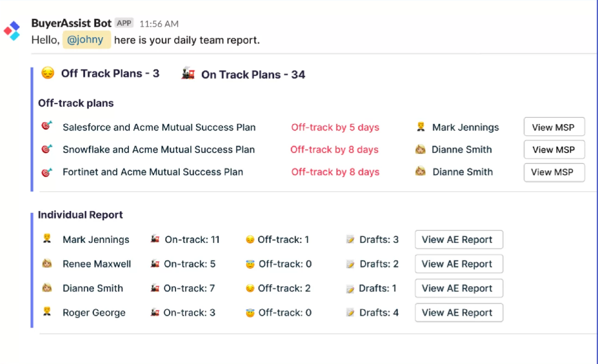Click Renee Maxwell avatar in Individual Report
The width and height of the screenshot is (598, 364).
(47, 263)
